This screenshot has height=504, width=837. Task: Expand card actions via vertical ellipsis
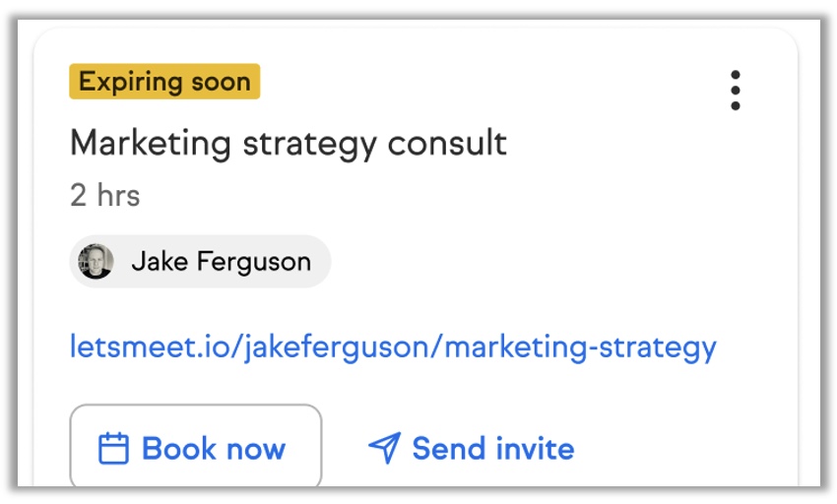point(735,91)
